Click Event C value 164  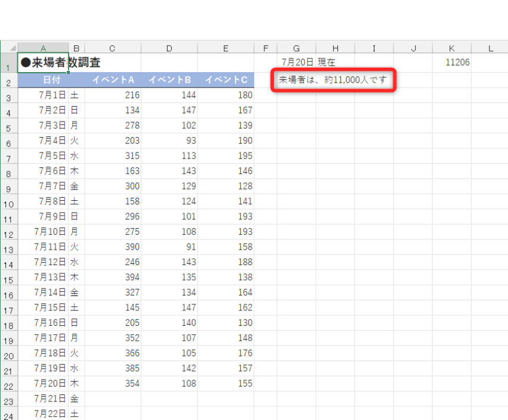(226, 293)
